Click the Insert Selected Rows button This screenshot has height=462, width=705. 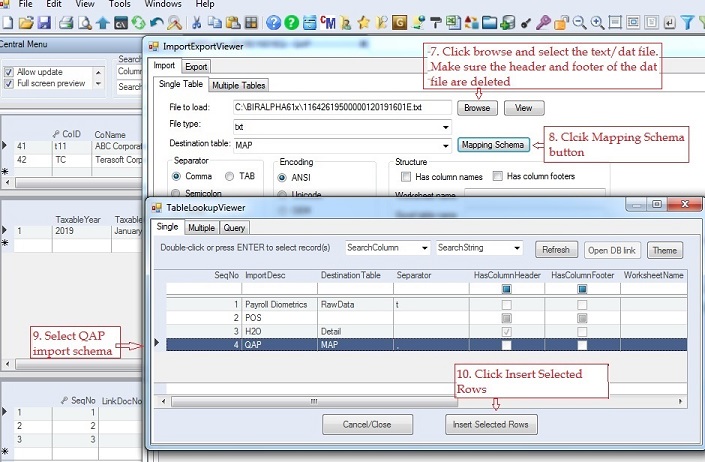491,425
